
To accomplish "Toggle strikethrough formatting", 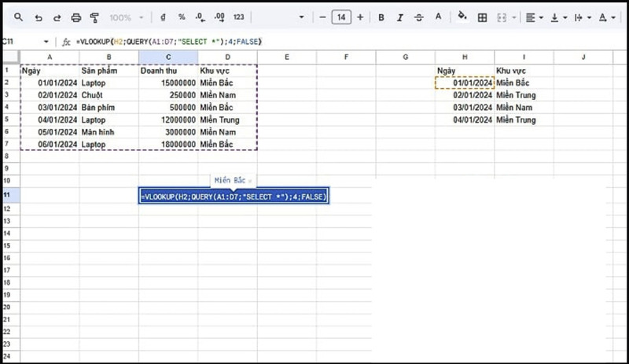I will coord(419,17).
